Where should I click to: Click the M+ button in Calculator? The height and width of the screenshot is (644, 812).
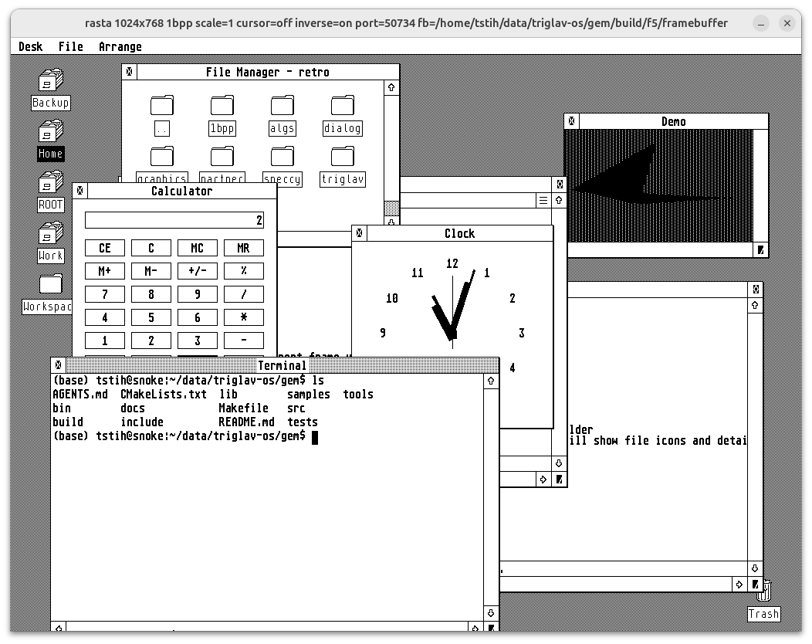pos(105,271)
